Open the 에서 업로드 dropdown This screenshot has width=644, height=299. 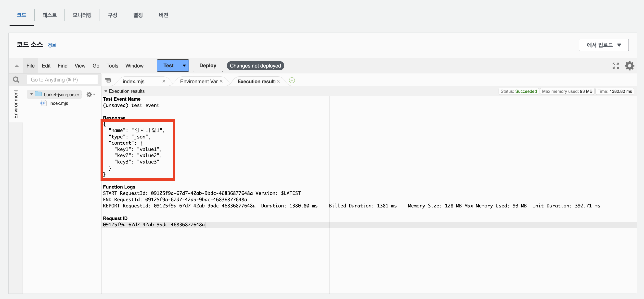pos(604,45)
